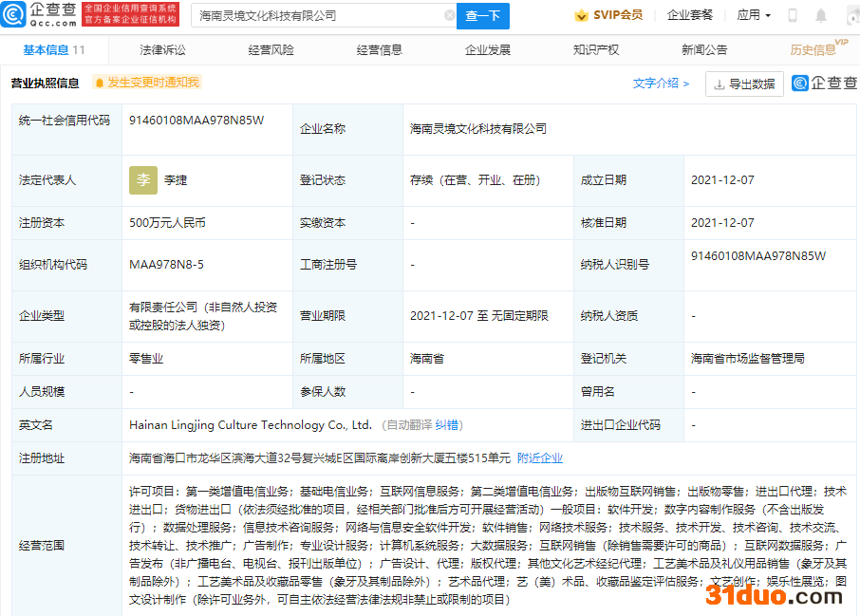Image resolution: width=860 pixels, height=616 pixels.
Task: Click the user avatar in the top right corner
Action: pos(851,16)
